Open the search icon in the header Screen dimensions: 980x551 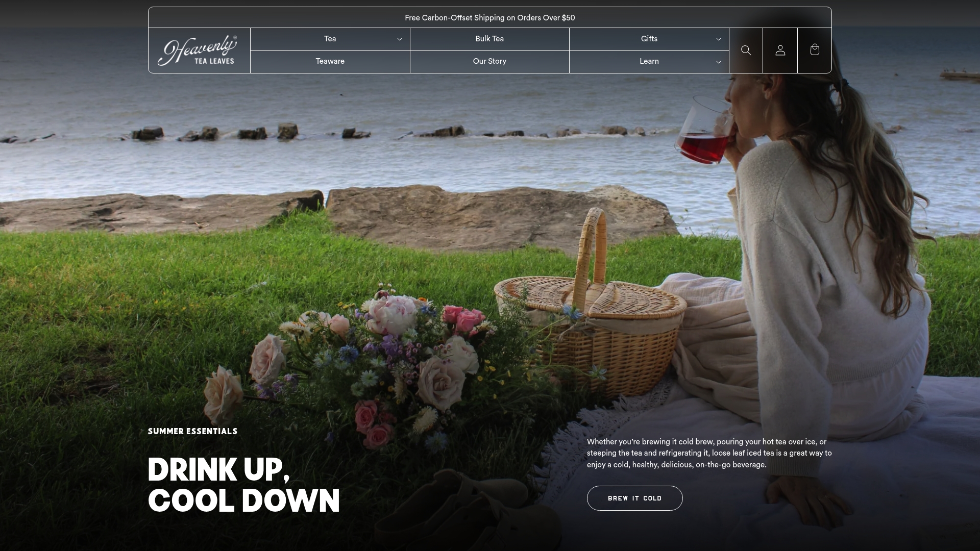tap(746, 51)
